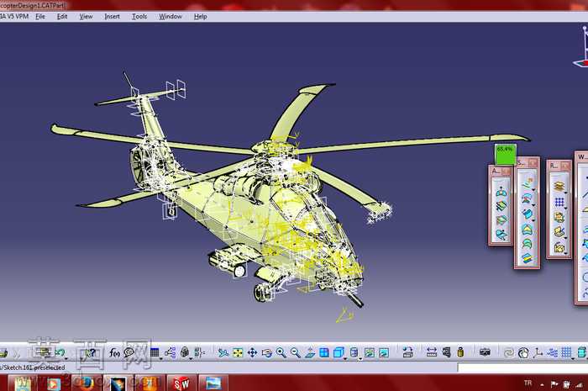Click bottom yellow icon in R... toolbar

tap(559, 247)
